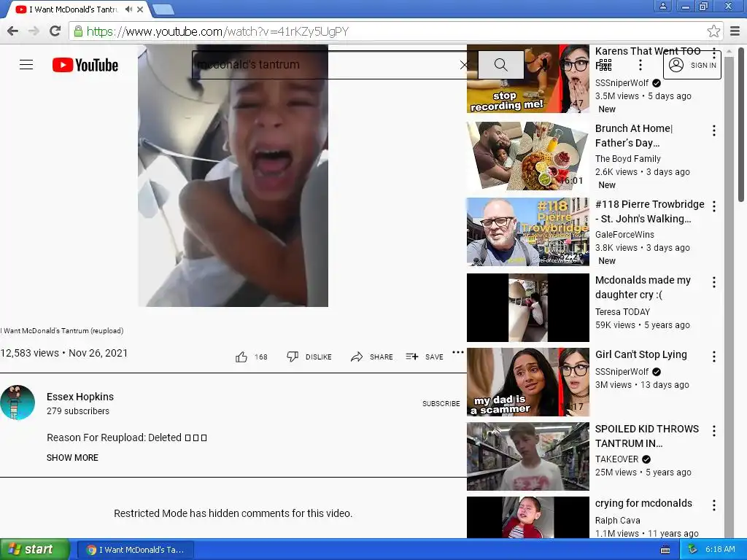Click Chrome taskbar button I Want McDonald's
Screen dimensions: 747x560
pos(135,550)
